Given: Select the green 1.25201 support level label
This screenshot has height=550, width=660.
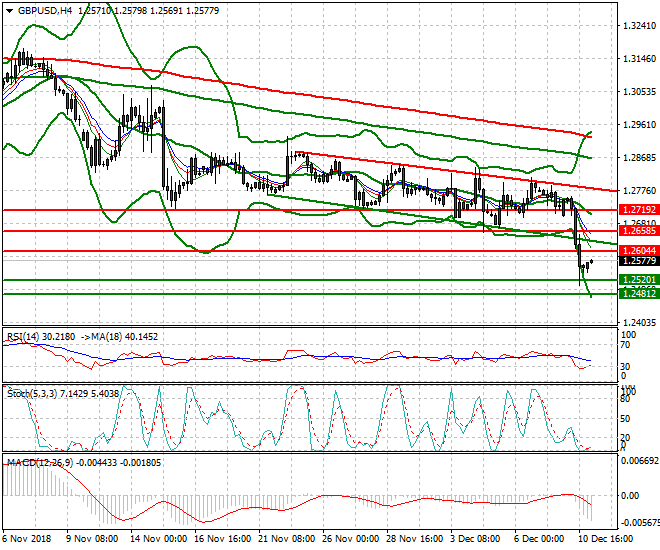Looking at the screenshot, I should click(x=639, y=280).
